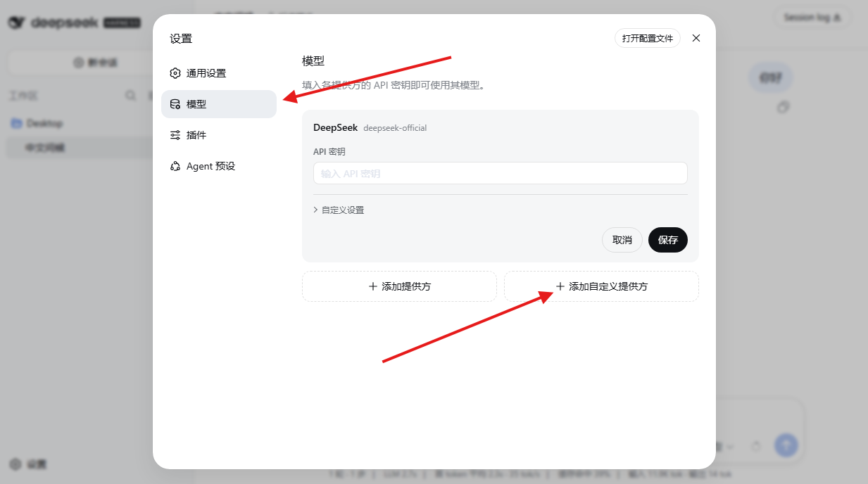Screen dimensions: 868x484
Task: Focus the 输入 API 密钥 input field
Action: pyautogui.click(x=501, y=173)
